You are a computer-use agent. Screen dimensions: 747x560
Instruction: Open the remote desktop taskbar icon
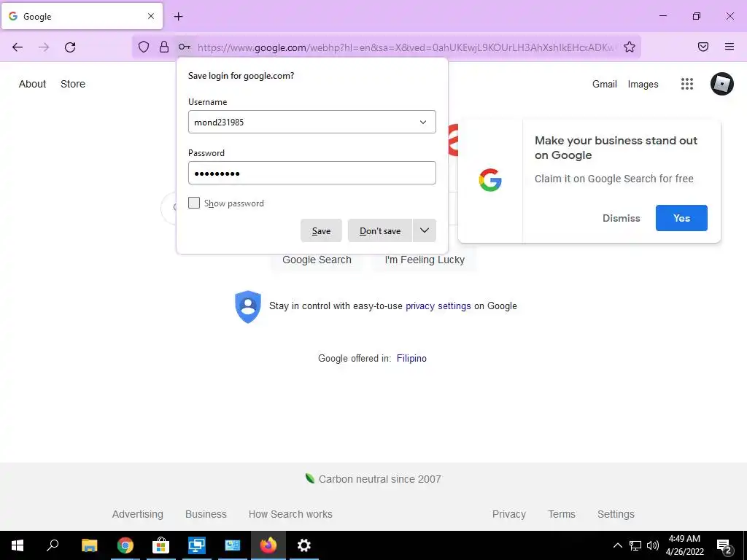click(x=196, y=545)
